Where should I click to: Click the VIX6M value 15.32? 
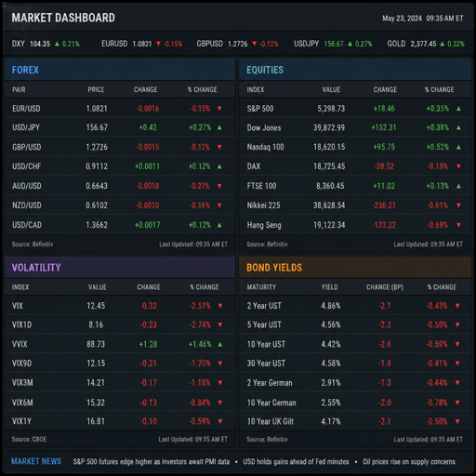(x=96, y=403)
